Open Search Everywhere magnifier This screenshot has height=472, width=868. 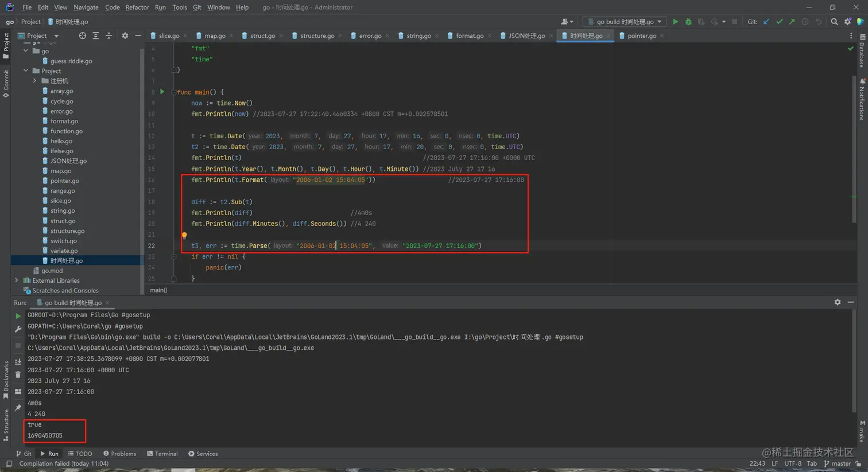point(834,22)
